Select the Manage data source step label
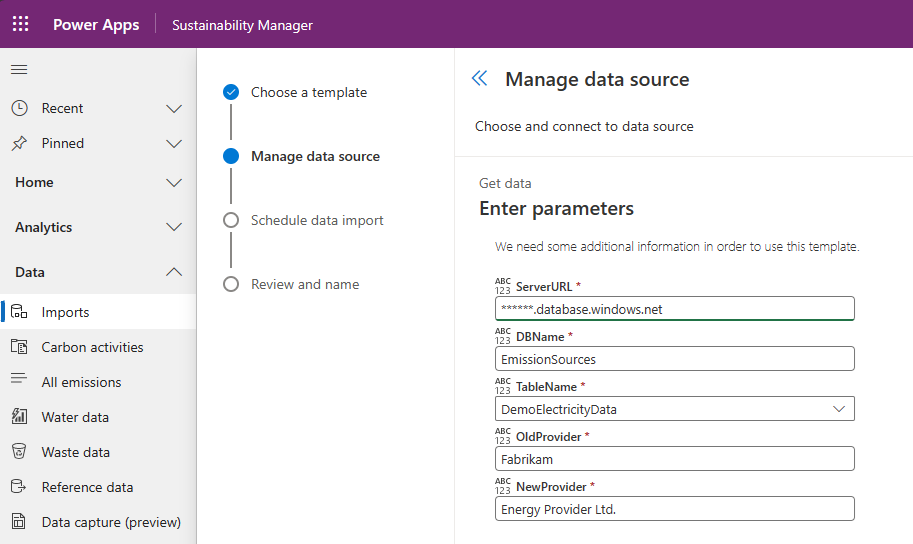The width and height of the screenshot is (913, 544). coord(315,156)
